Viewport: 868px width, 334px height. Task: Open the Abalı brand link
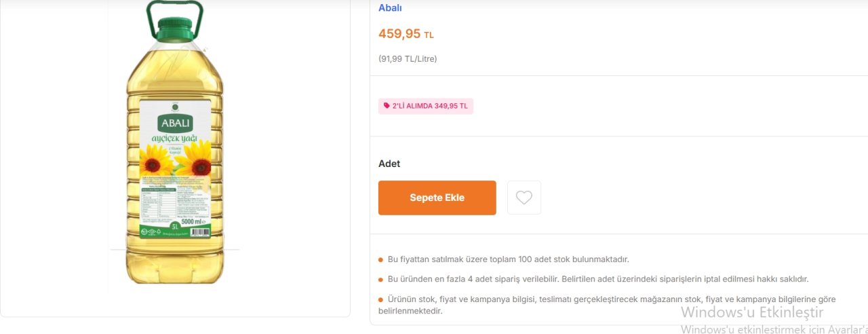coord(390,8)
